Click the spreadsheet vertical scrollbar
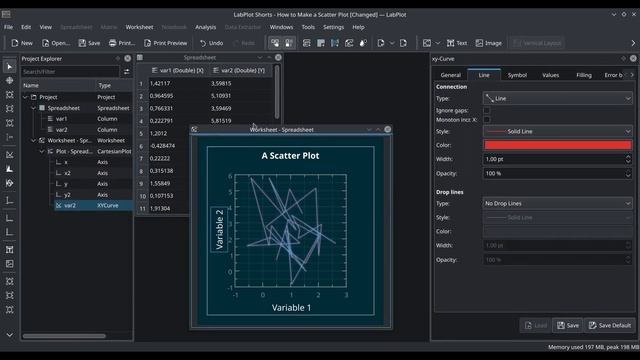 tap(277, 92)
